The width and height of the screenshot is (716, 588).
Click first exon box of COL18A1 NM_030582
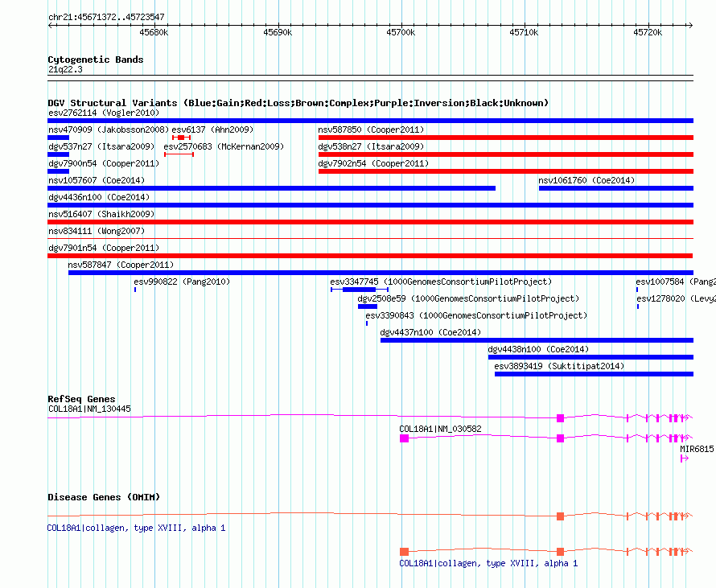(404, 438)
